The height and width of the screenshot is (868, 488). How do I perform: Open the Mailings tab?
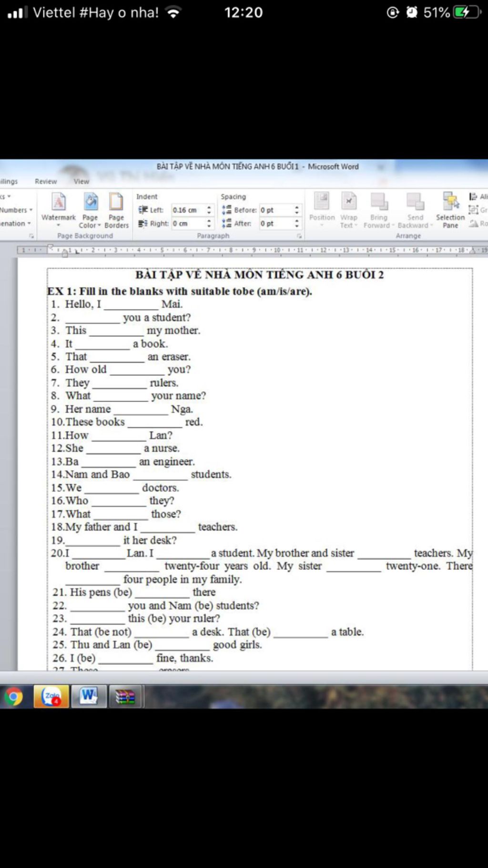(x=9, y=181)
